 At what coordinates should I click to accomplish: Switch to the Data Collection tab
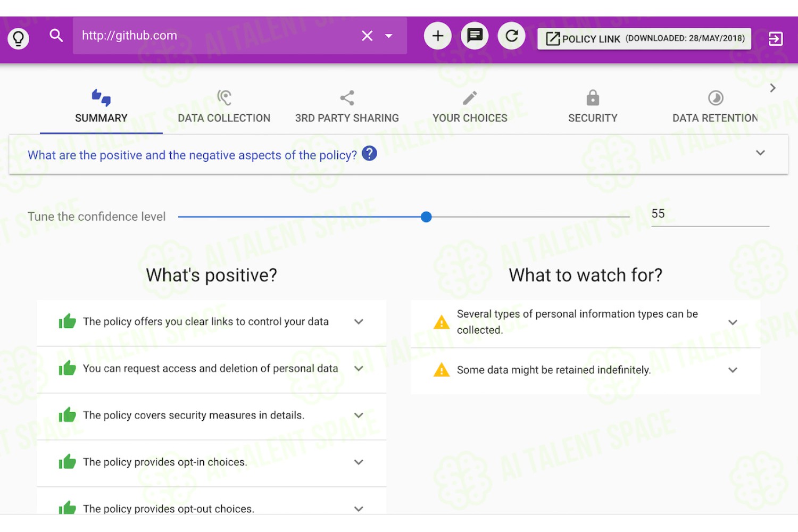coord(224,107)
